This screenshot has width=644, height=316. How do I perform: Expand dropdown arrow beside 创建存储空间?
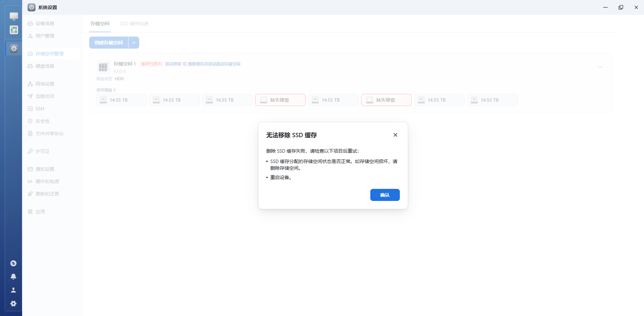click(134, 43)
